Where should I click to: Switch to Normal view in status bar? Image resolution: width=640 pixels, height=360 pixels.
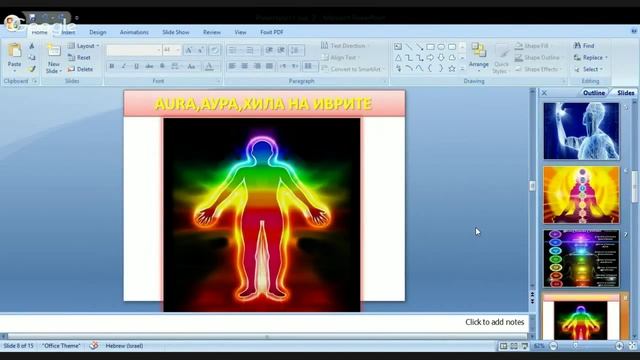[x=504, y=346]
